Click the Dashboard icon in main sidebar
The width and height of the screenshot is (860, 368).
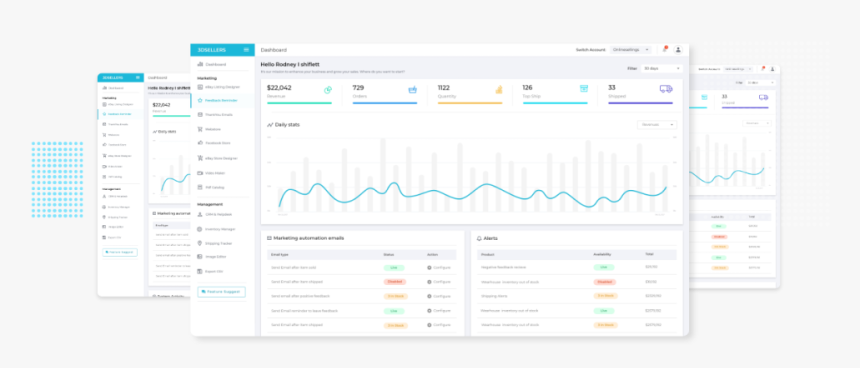coord(200,64)
